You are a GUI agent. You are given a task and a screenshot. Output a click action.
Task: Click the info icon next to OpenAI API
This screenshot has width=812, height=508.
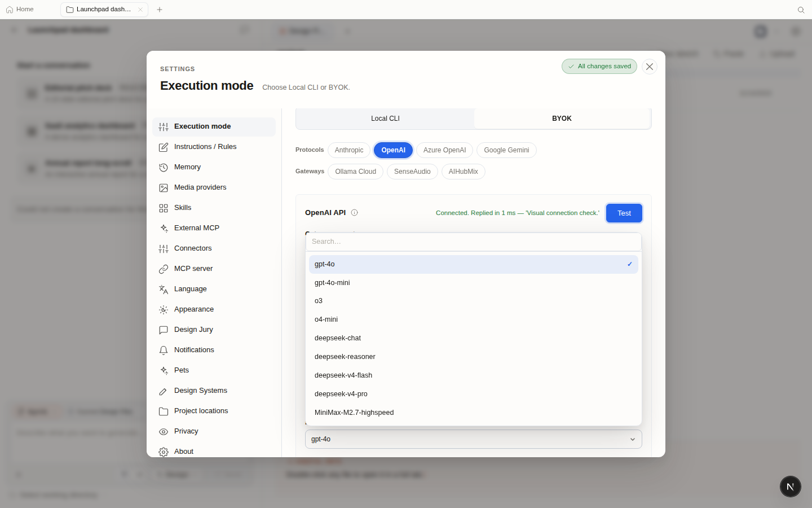click(355, 213)
